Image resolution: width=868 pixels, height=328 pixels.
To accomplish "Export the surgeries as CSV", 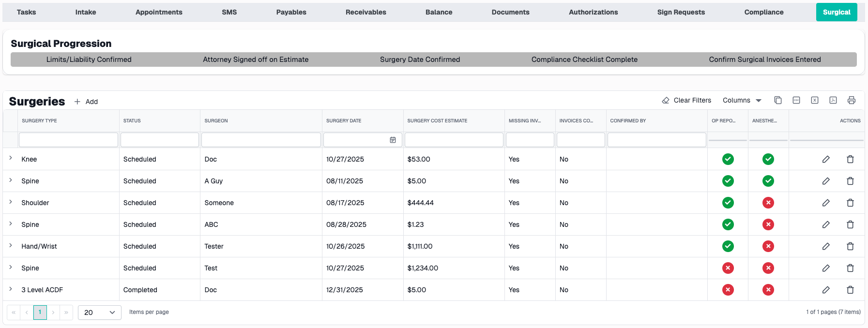I will (796, 100).
